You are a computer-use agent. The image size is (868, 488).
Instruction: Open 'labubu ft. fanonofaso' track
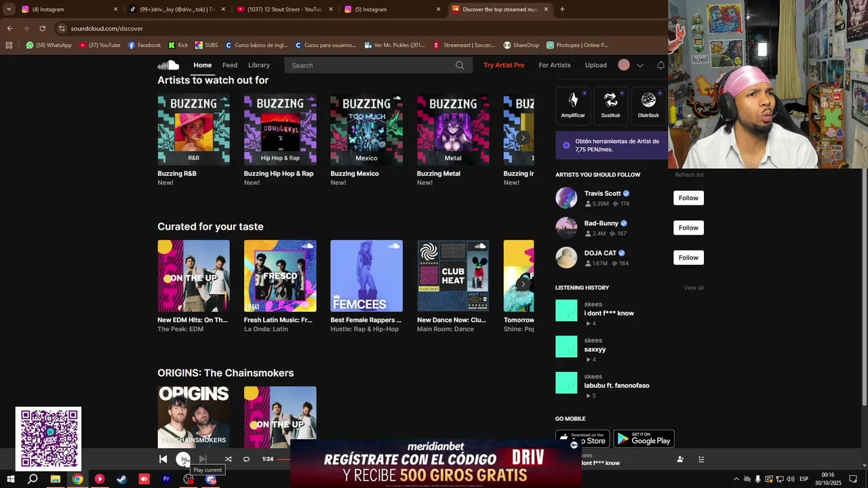[x=616, y=386]
